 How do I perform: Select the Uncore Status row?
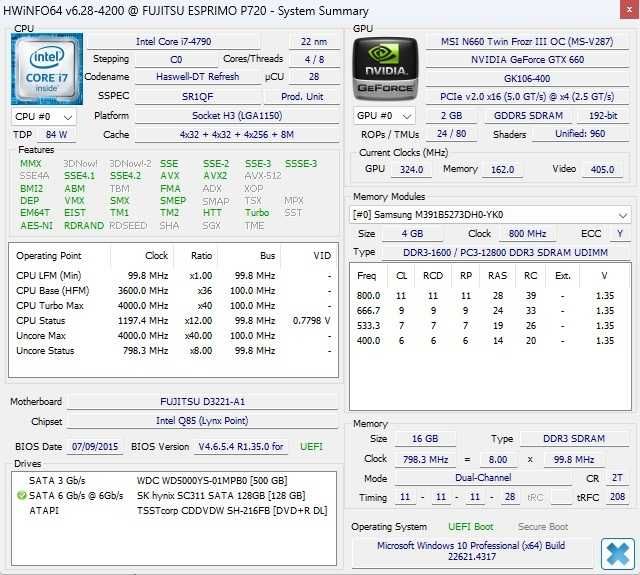(x=173, y=351)
